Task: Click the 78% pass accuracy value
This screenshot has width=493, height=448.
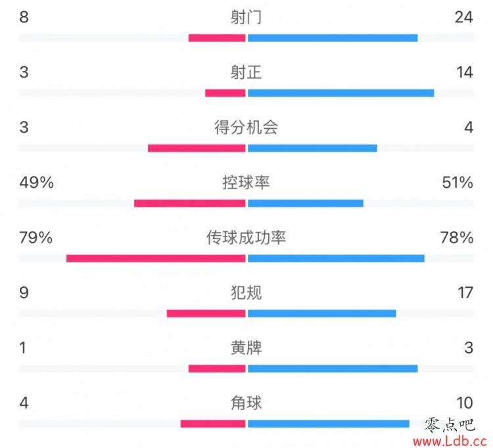Action: pos(457,238)
